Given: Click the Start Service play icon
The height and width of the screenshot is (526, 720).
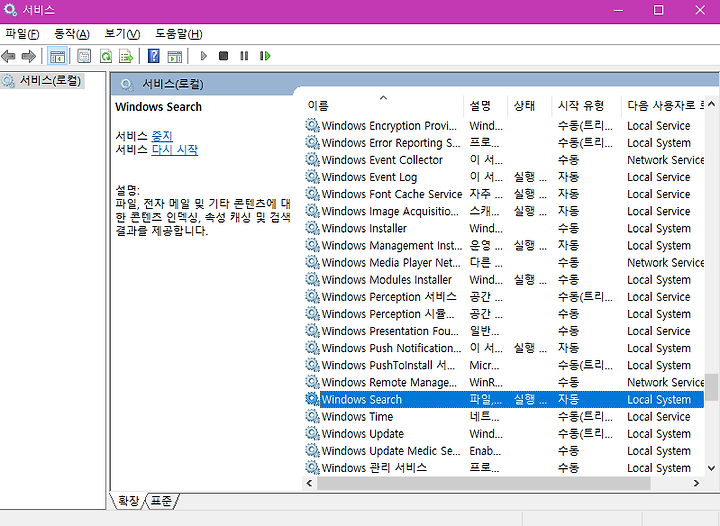Looking at the screenshot, I should [203, 56].
